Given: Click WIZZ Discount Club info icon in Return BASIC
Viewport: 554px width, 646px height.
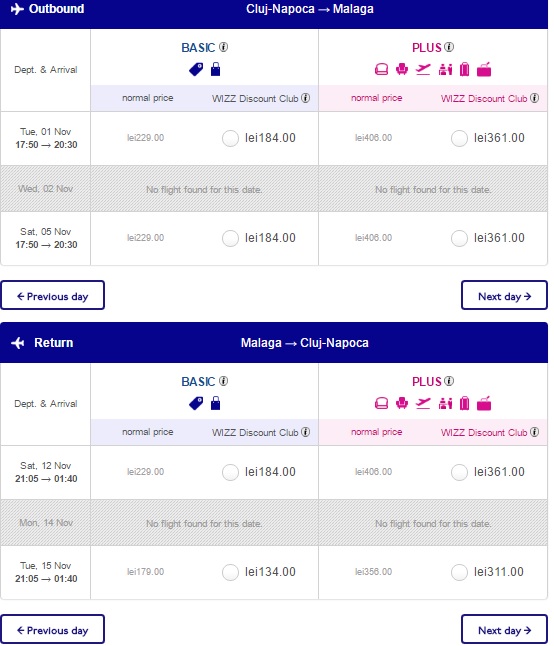Looking at the screenshot, I should (305, 432).
